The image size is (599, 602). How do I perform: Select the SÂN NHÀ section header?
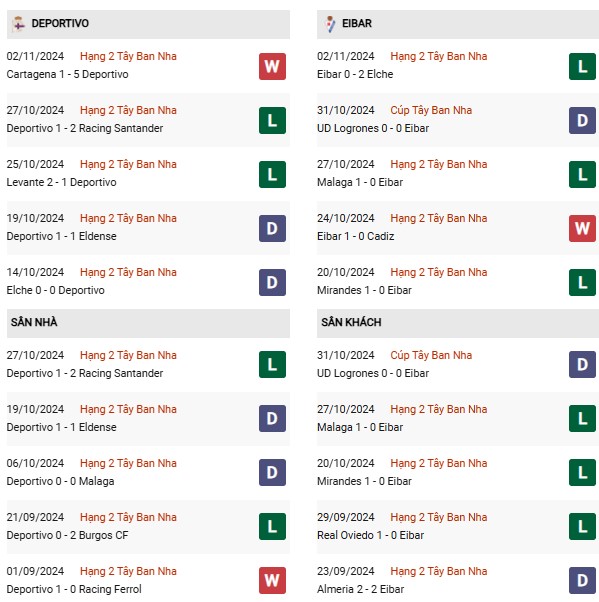(x=148, y=323)
